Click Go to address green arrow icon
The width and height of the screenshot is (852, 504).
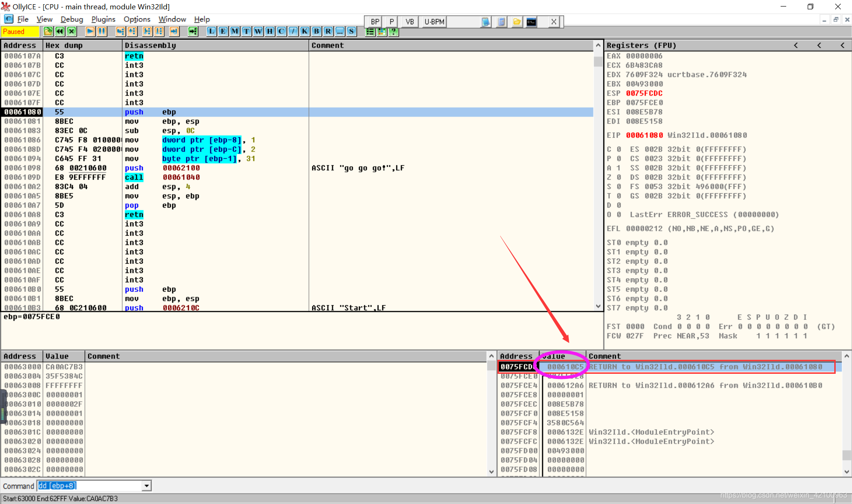193,31
